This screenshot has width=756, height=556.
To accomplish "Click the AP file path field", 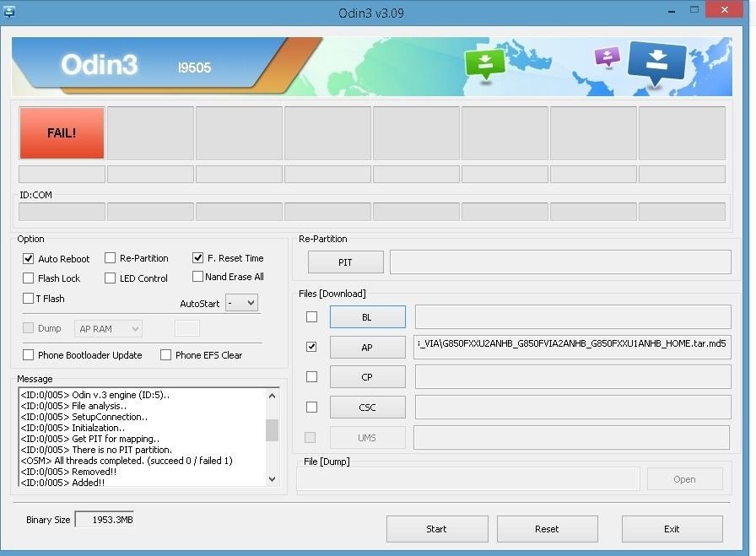I will (573, 347).
